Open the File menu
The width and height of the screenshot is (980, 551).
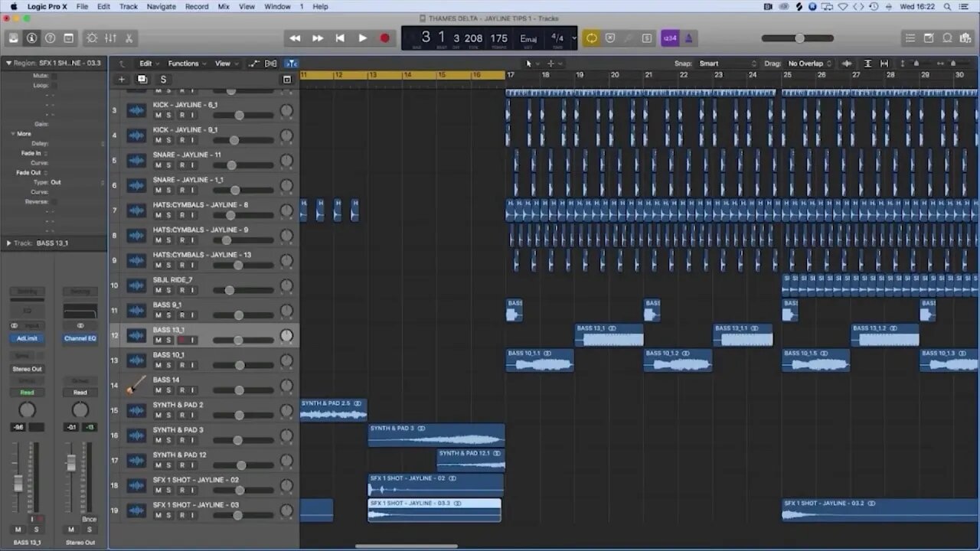tap(82, 6)
